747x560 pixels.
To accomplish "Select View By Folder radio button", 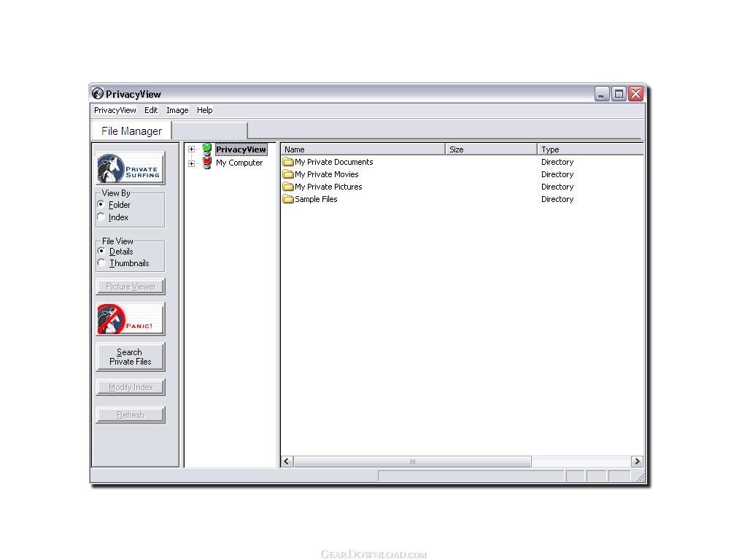I will tap(101, 204).
